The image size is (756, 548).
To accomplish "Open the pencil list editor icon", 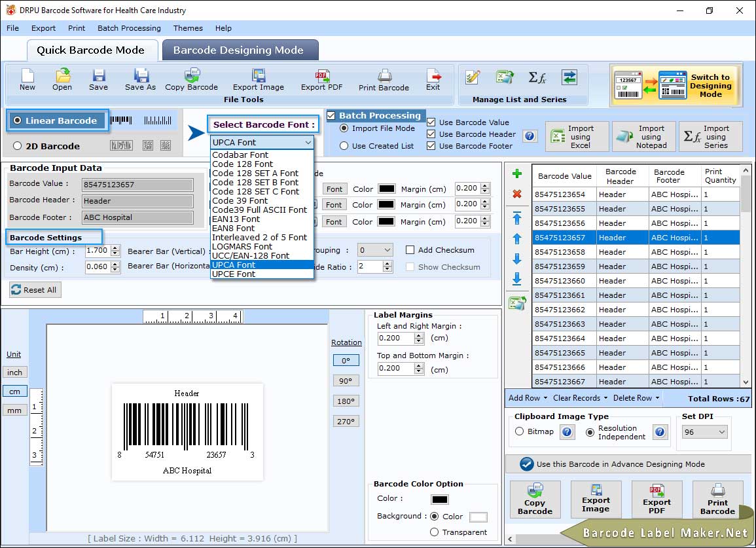I will click(x=473, y=77).
